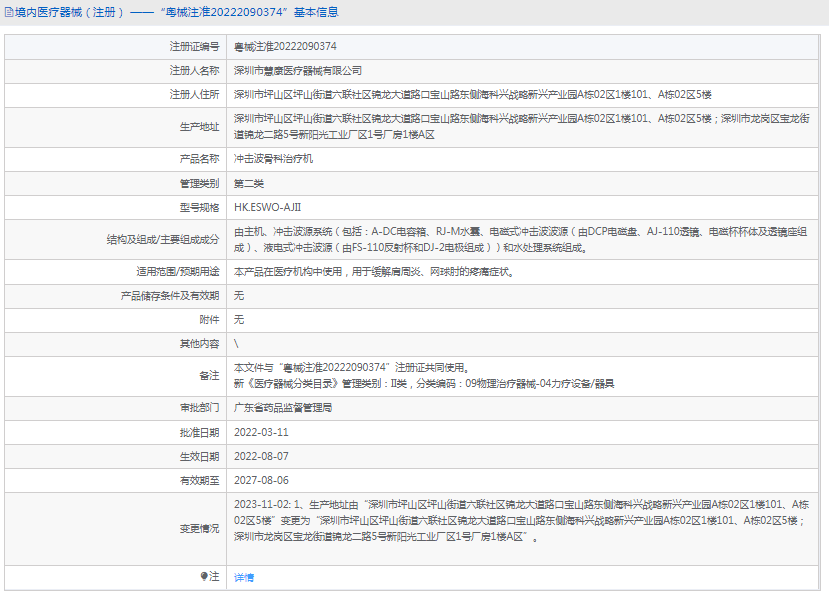The height and width of the screenshot is (596, 829).
Task: Click the 产品储存条件及有效期 label
Action: tap(170, 296)
